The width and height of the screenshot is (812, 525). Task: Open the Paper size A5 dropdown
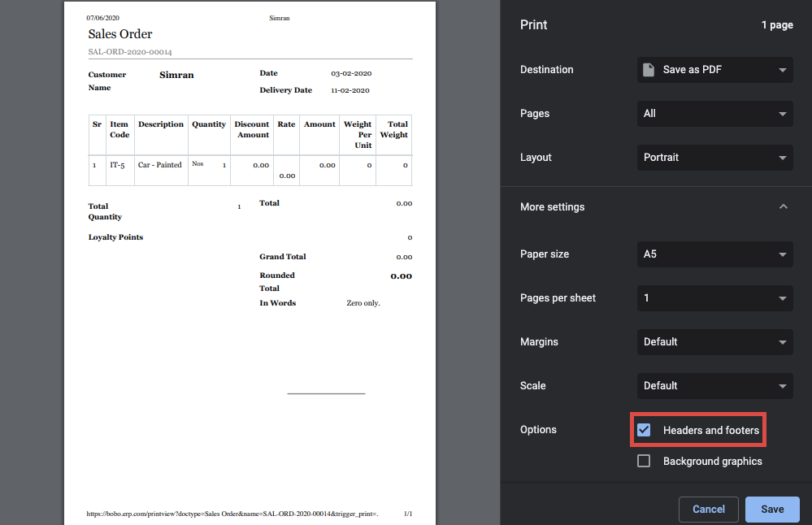click(714, 254)
